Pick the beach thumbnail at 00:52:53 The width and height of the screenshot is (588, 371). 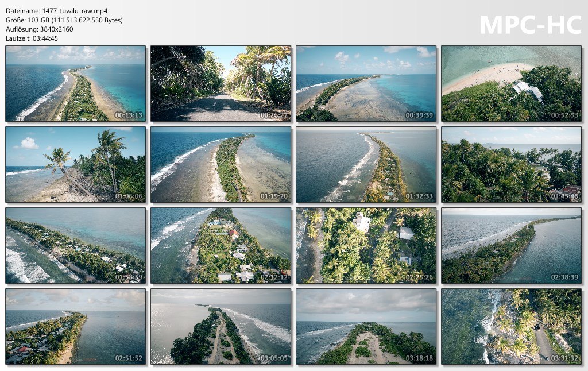512,84
